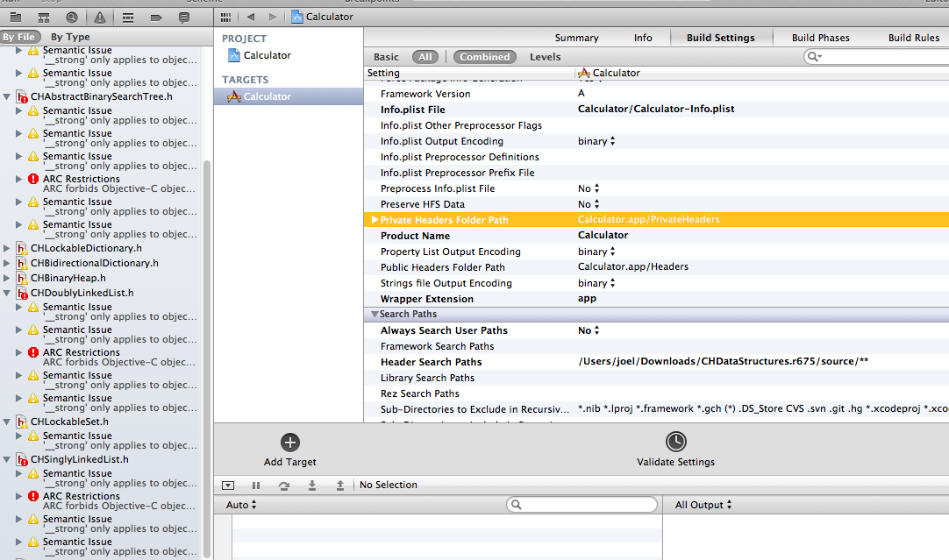Select the Calculator project under PROJECT
The height and width of the screenshot is (560, 949).
[x=260, y=55]
